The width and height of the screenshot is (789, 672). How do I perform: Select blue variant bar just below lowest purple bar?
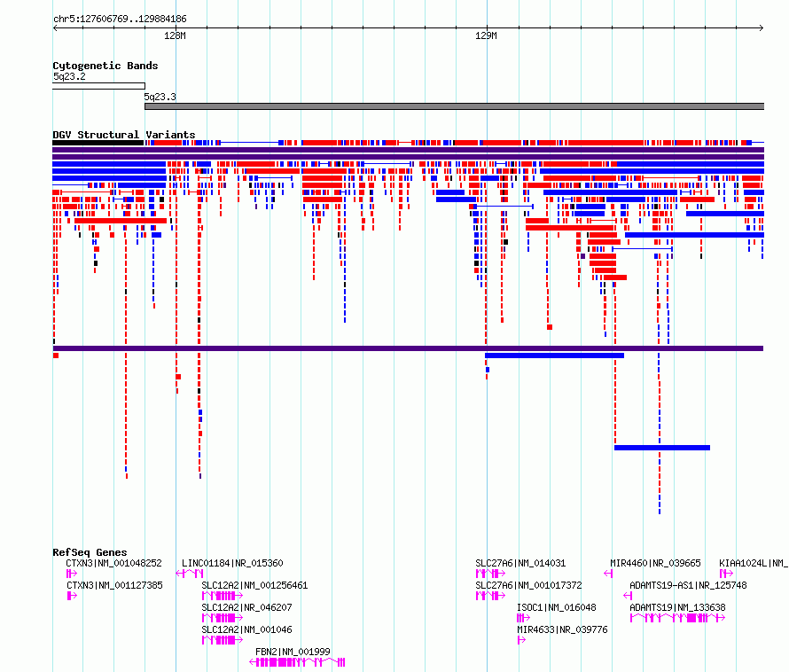coord(554,356)
